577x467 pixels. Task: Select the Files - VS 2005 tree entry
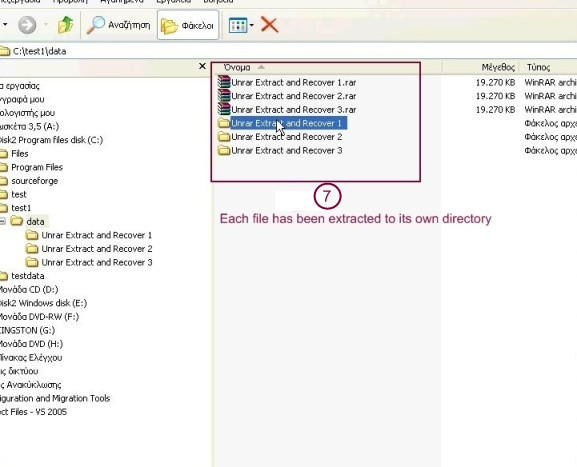click(x=33, y=412)
